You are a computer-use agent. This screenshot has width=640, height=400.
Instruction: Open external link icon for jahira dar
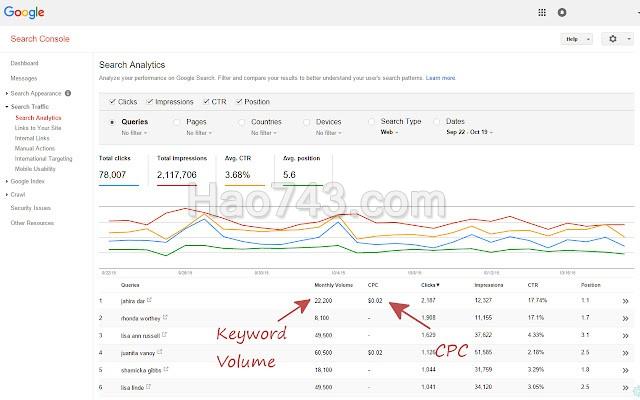(149, 300)
